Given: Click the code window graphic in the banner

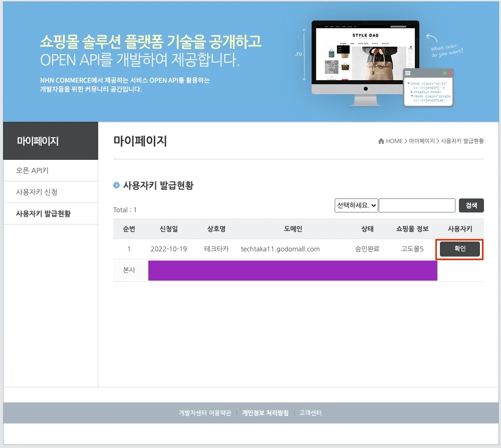Looking at the screenshot, I should tap(428, 88).
